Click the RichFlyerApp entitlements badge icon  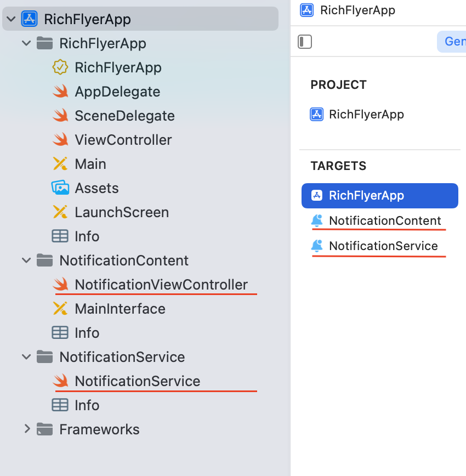[60, 67]
